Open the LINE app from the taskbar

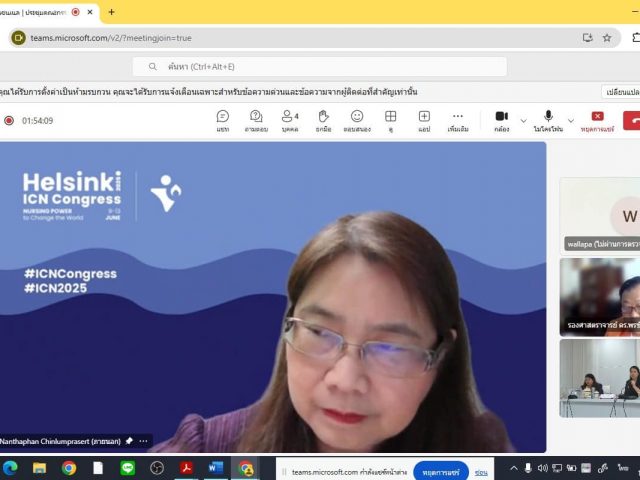click(x=128, y=468)
